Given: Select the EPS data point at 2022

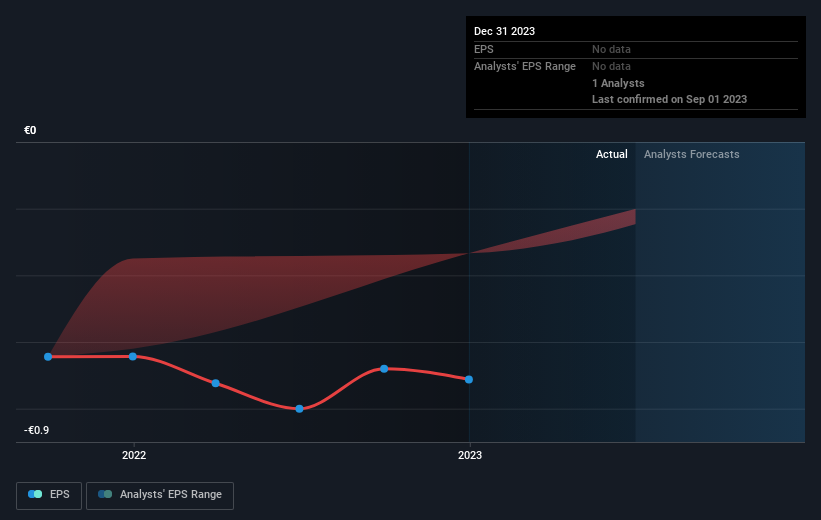Looking at the screenshot, I should (x=133, y=357).
